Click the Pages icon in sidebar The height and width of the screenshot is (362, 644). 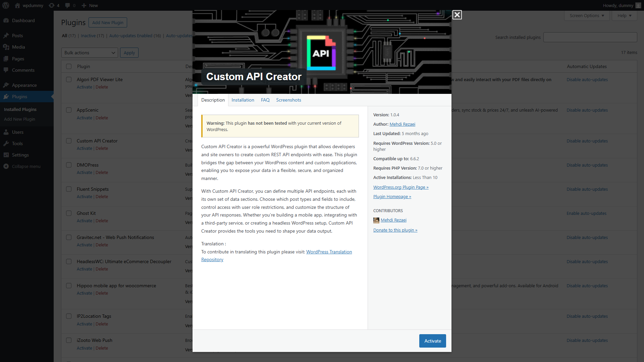pos(6,59)
